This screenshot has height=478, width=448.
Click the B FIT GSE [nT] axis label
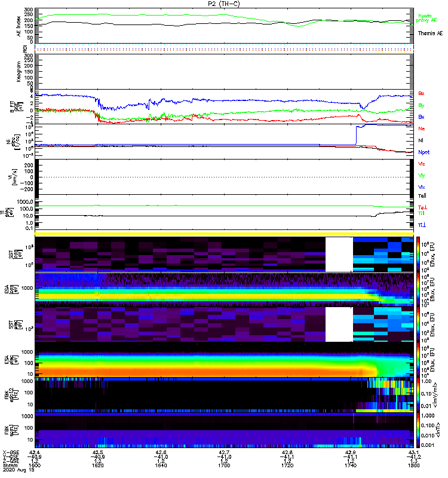pyautogui.click(x=17, y=106)
